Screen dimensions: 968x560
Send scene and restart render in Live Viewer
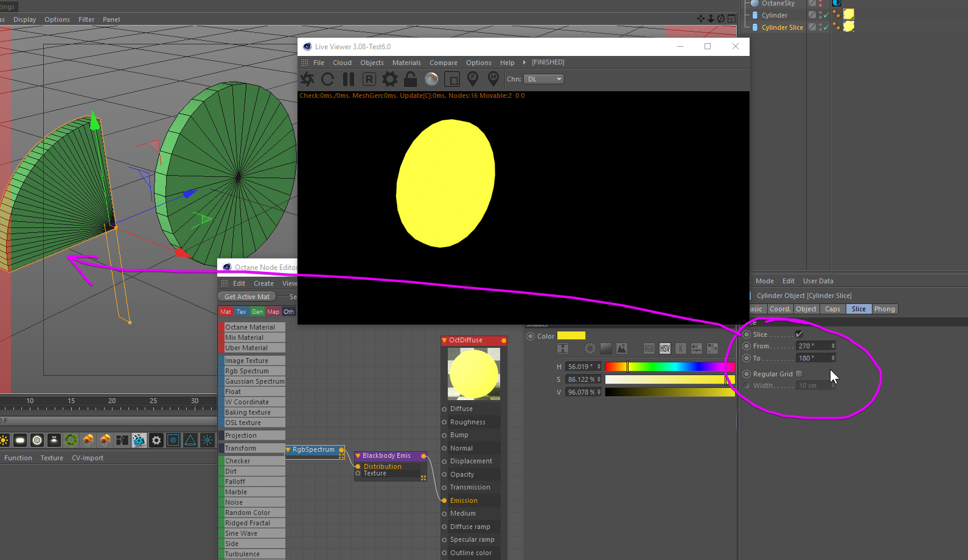coord(307,79)
